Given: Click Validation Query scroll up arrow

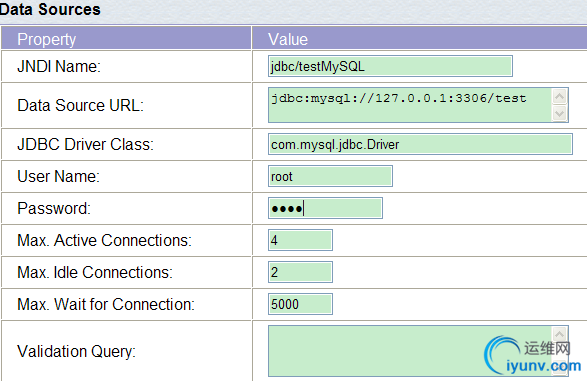Looking at the screenshot, I should (560, 334).
